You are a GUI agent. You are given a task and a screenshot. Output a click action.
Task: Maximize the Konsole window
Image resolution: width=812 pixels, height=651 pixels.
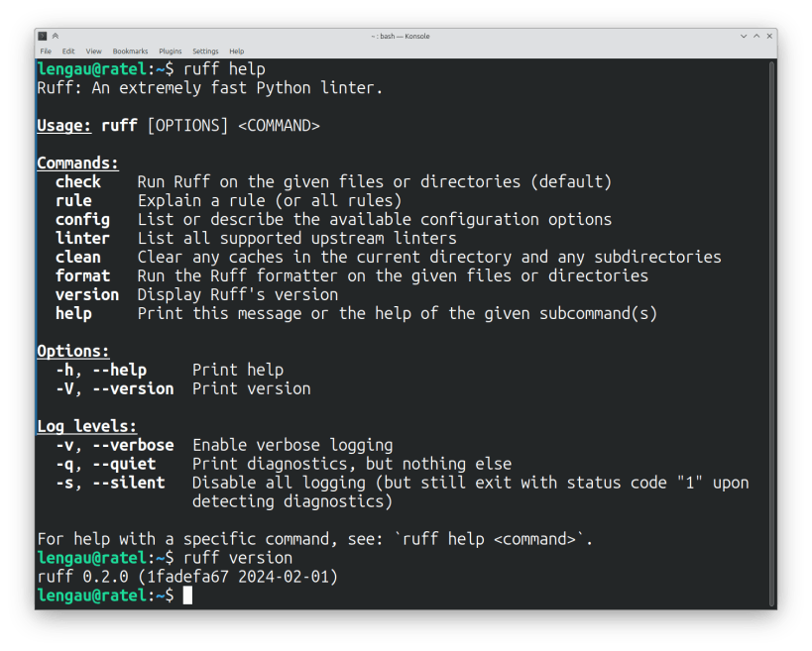pos(756,37)
